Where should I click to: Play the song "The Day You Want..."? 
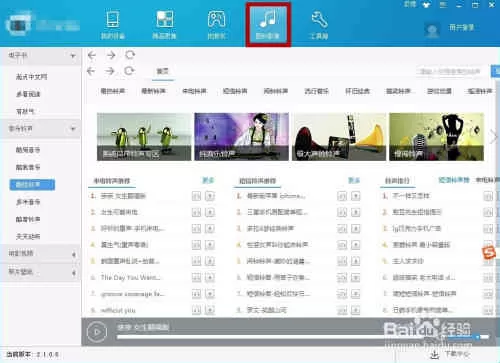point(131,277)
